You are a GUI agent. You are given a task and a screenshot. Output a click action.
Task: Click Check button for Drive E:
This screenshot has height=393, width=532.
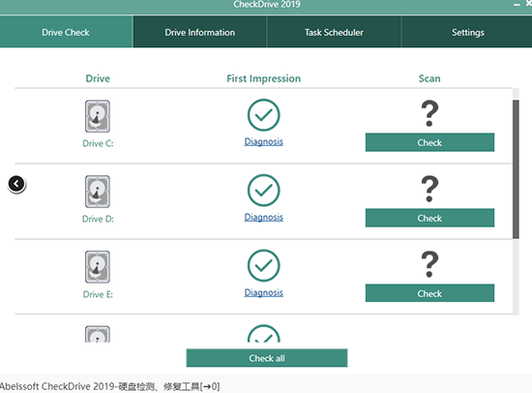429,293
